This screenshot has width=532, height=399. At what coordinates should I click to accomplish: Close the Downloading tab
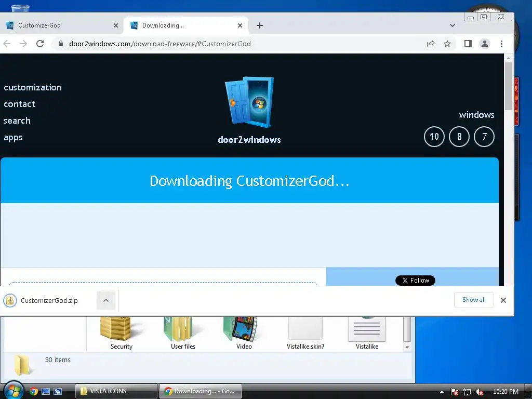click(x=240, y=25)
